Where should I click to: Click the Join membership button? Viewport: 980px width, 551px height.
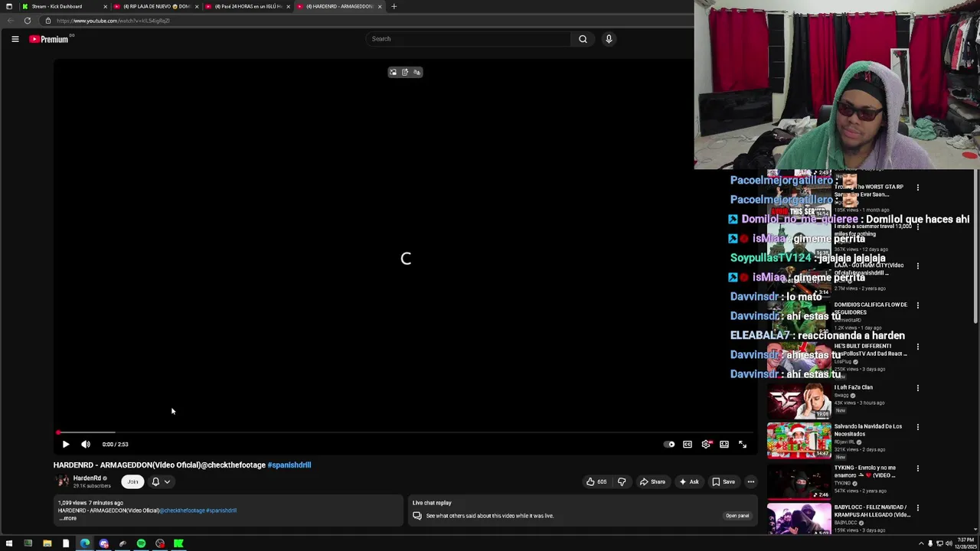tap(132, 482)
